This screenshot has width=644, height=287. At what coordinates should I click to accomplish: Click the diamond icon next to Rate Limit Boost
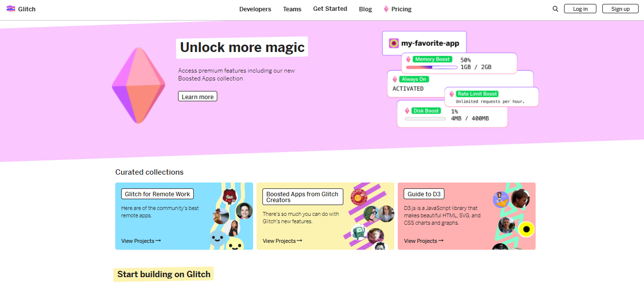tap(452, 94)
